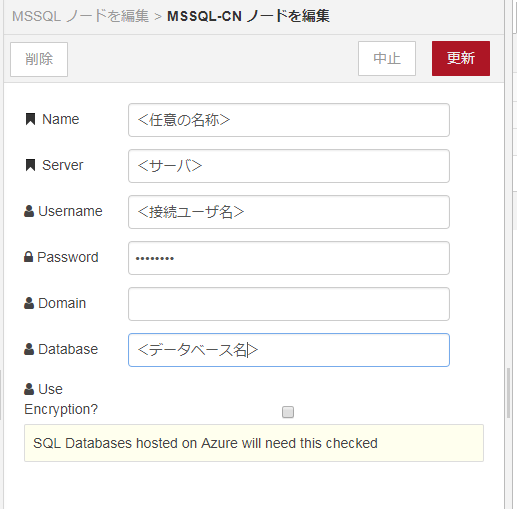Click the empty Domain input field
The image size is (517, 509).
(x=289, y=304)
